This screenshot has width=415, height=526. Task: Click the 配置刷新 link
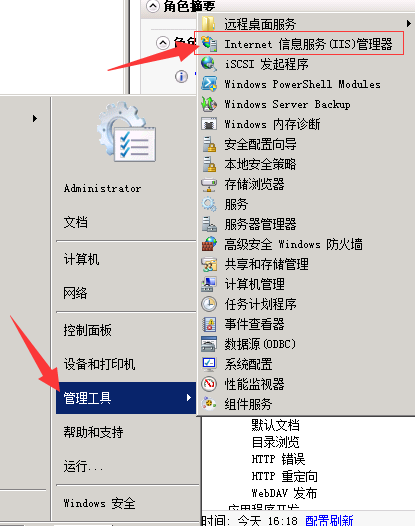(329, 520)
